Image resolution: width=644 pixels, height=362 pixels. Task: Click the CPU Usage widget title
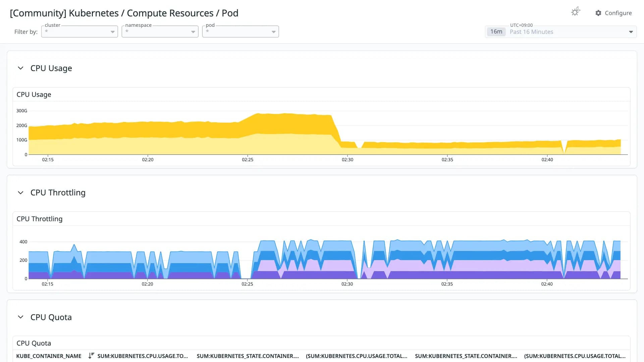pyautogui.click(x=34, y=95)
